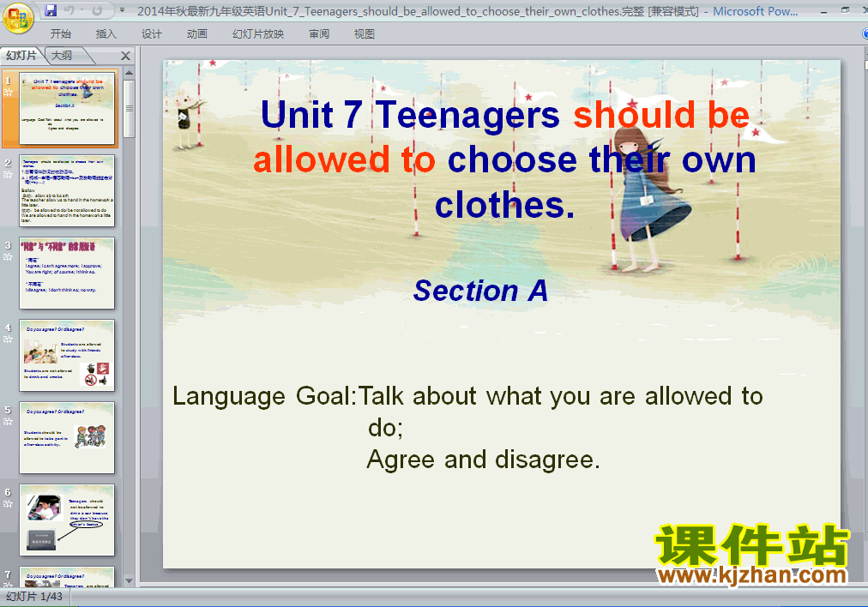Open the 审阅 ribbon tab
The height and width of the screenshot is (607, 868).
(319, 33)
